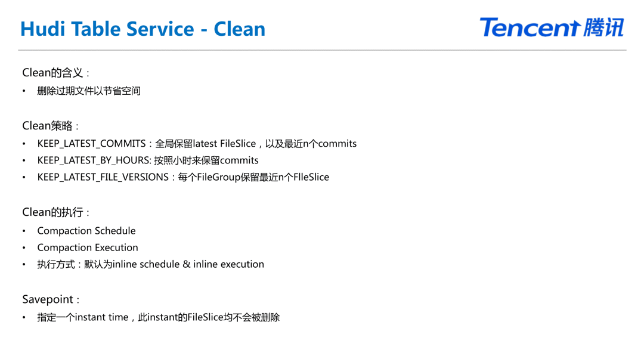Image resolution: width=644 pixels, height=362 pixels.
Task: Click the Clean策略 heading
Action: (51, 126)
